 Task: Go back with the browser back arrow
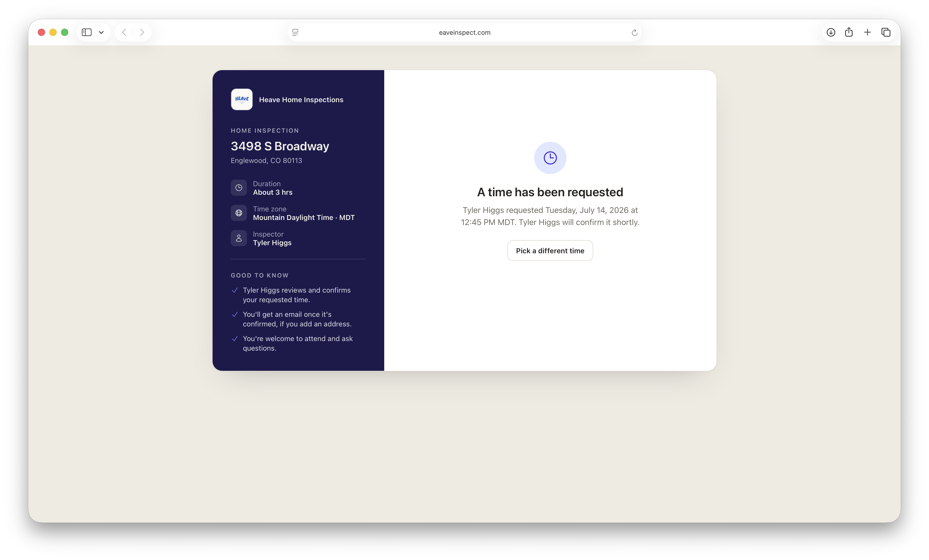(x=124, y=32)
